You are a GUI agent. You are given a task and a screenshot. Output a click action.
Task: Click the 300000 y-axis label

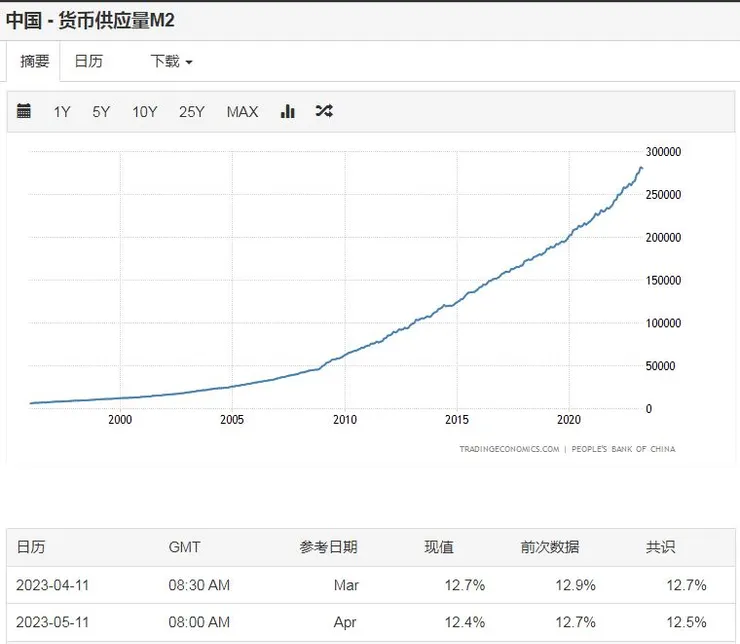[x=663, y=152]
